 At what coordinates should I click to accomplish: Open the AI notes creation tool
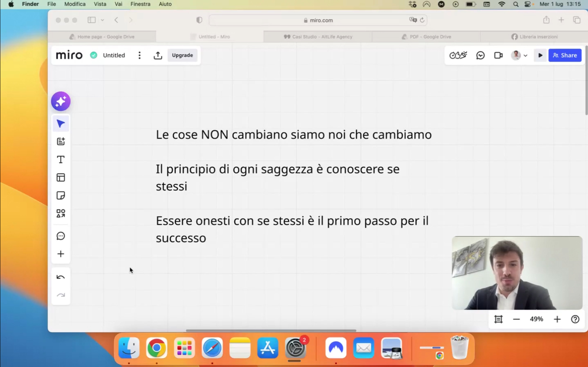coord(61,141)
